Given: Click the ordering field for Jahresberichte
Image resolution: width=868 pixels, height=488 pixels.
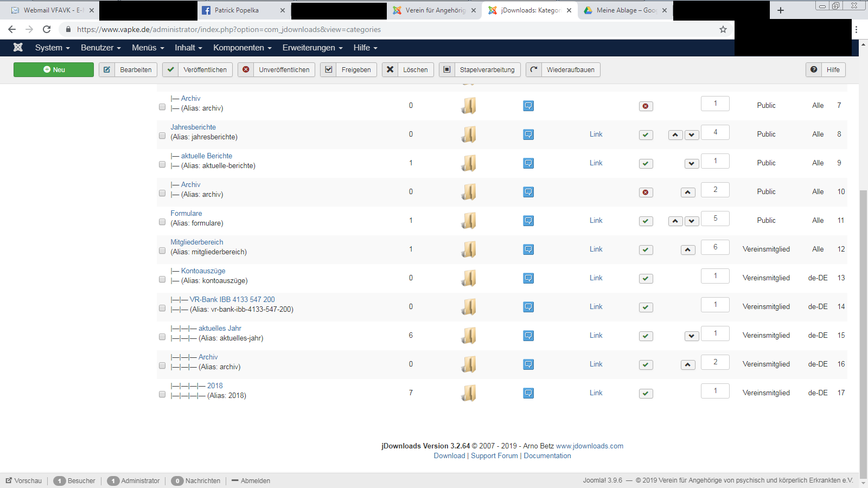Looking at the screenshot, I should [x=715, y=132].
